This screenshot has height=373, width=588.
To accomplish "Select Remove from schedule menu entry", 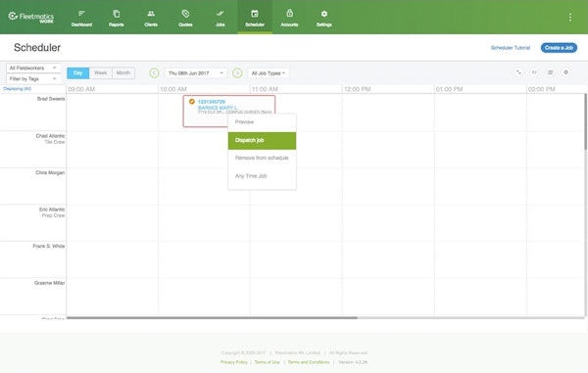I will pos(262,158).
